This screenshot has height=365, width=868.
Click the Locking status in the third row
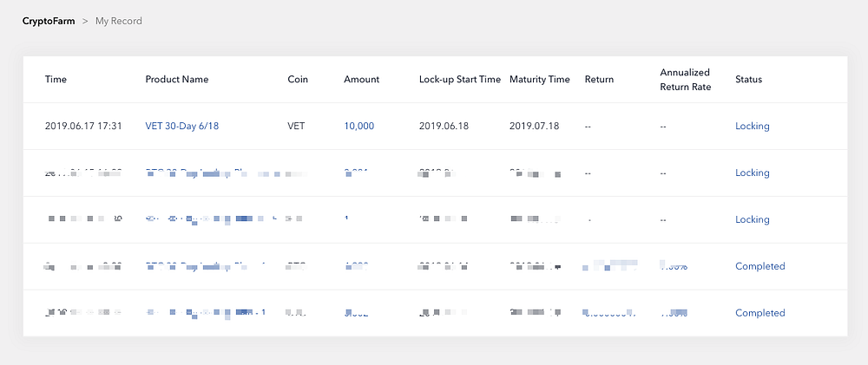pos(753,219)
